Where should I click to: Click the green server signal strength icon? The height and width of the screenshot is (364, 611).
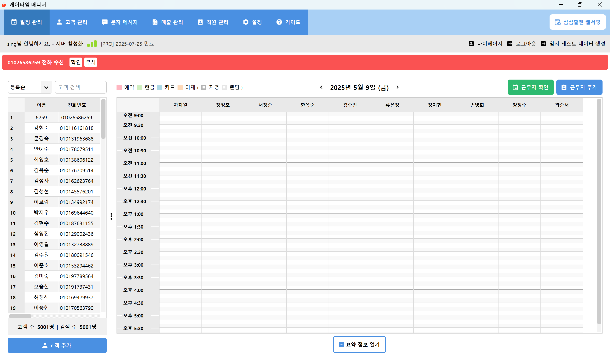pyautogui.click(x=92, y=44)
